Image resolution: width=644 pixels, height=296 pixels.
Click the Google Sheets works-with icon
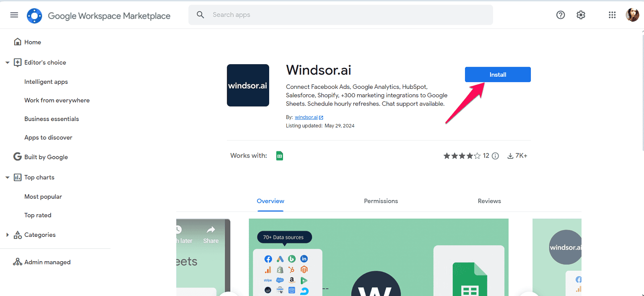[x=280, y=156]
